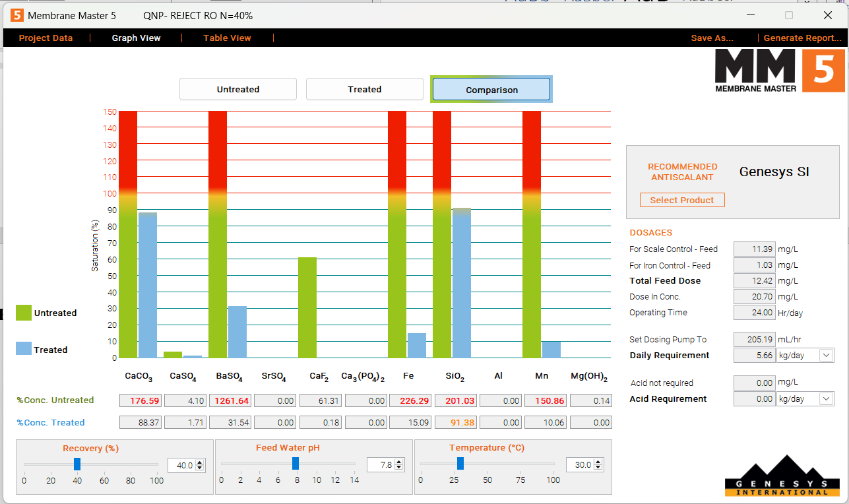Select the Graph View tab
Image resolution: width=849 pixels, height=504 pixels.
[136, 38]
